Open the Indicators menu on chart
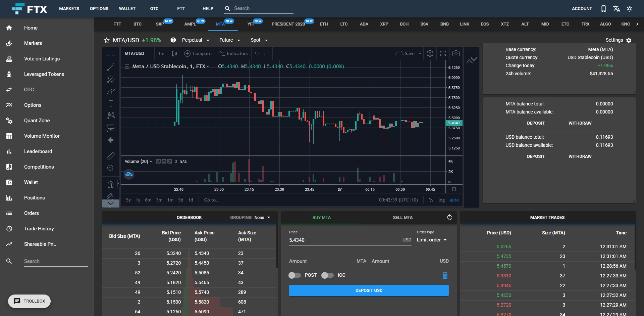Viewport: 644px width, 316px height. [x=233, y=53]
